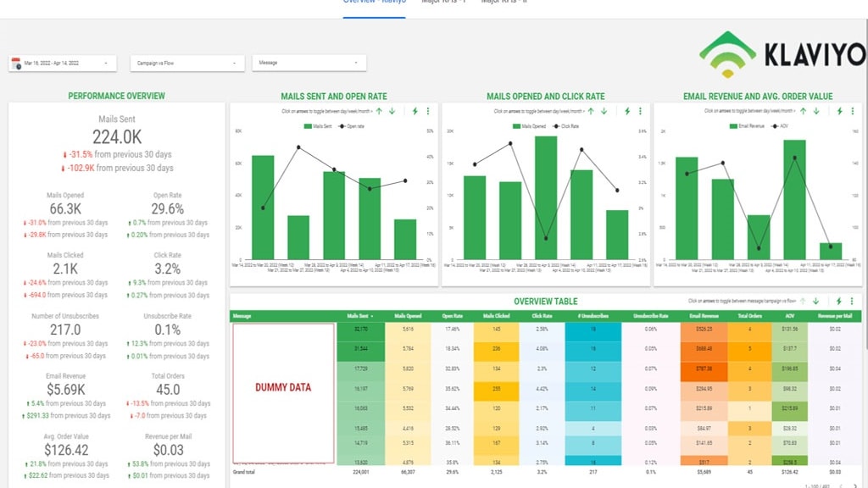Click calendar icon in date range control
The image size is (868, 488).
pyautogui.click(x=16, y=64)
